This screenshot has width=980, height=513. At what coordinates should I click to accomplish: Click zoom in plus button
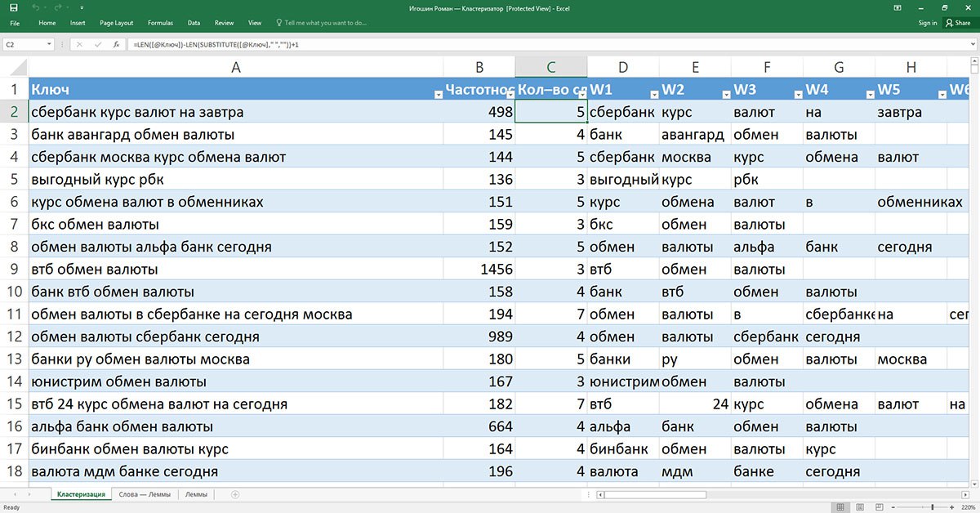(x=952, y=506)
